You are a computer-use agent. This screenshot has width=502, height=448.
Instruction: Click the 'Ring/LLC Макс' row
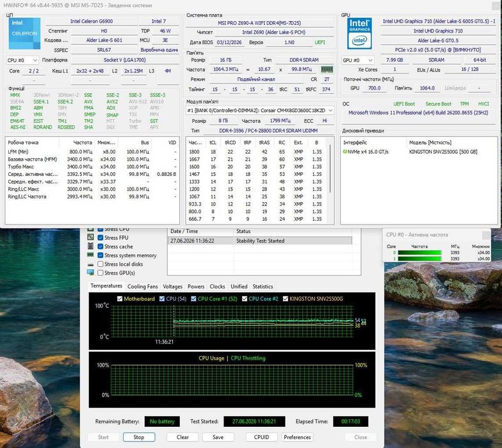pos(92,189)
